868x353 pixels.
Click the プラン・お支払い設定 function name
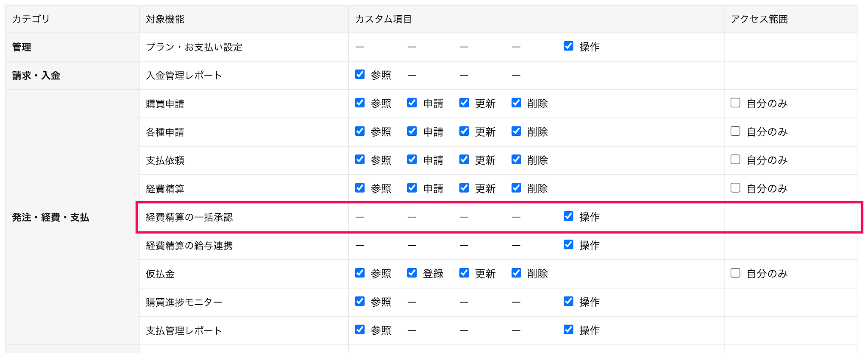(x=194, y=47)
